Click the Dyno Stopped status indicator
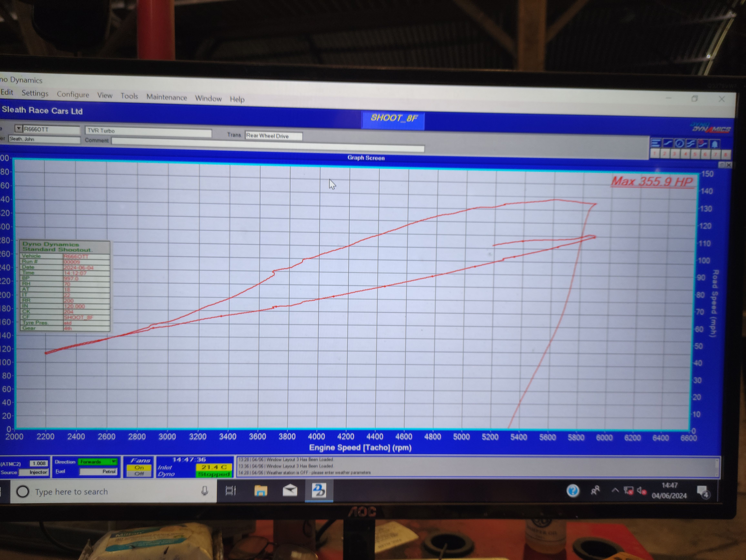Viewport: 746px width, 560px height. pyautogui.click(x=214, y=474)
